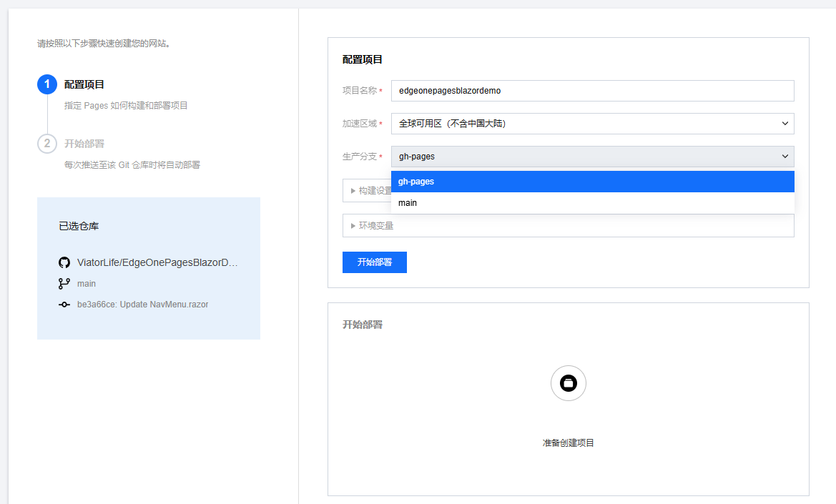Click the dropdown arrow of 生产分支 selector

click(x=785, y=156)
